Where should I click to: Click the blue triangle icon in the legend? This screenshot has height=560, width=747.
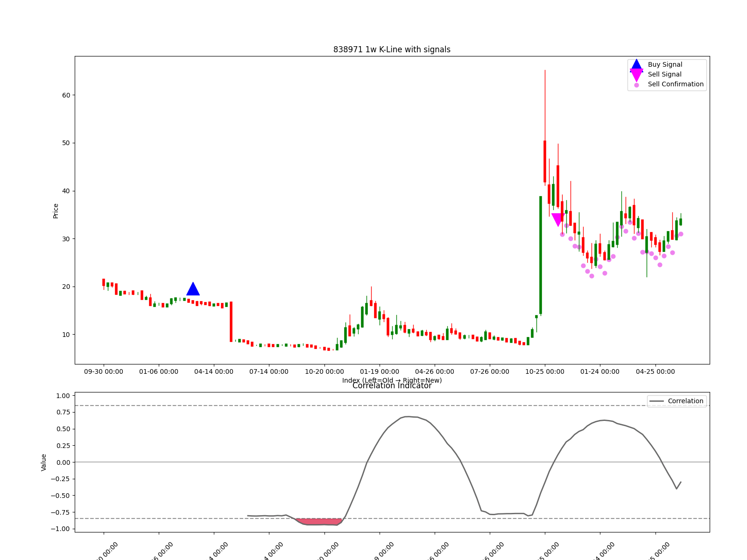pyautogui.click(x=636, y=65)
